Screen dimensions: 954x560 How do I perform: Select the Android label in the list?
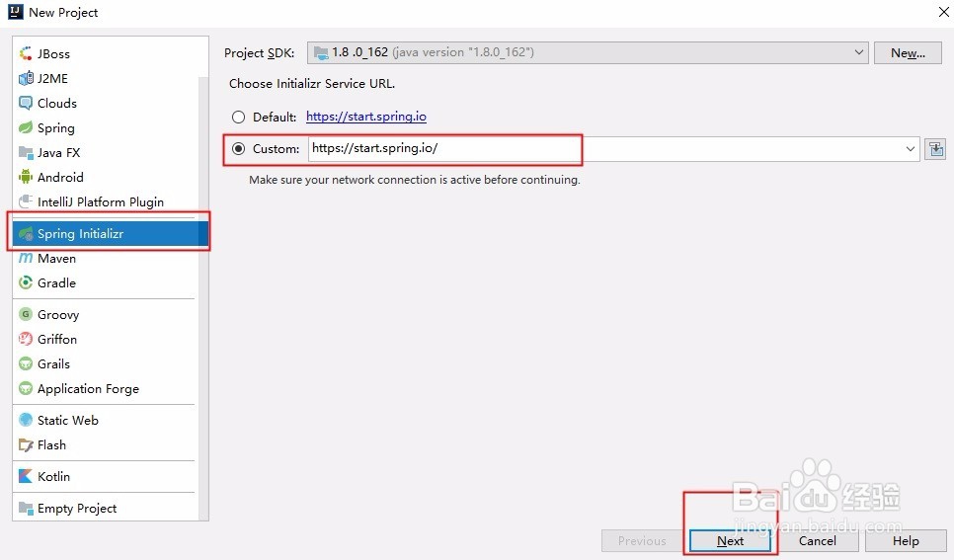pyautogui.click(x=60, y=177)
